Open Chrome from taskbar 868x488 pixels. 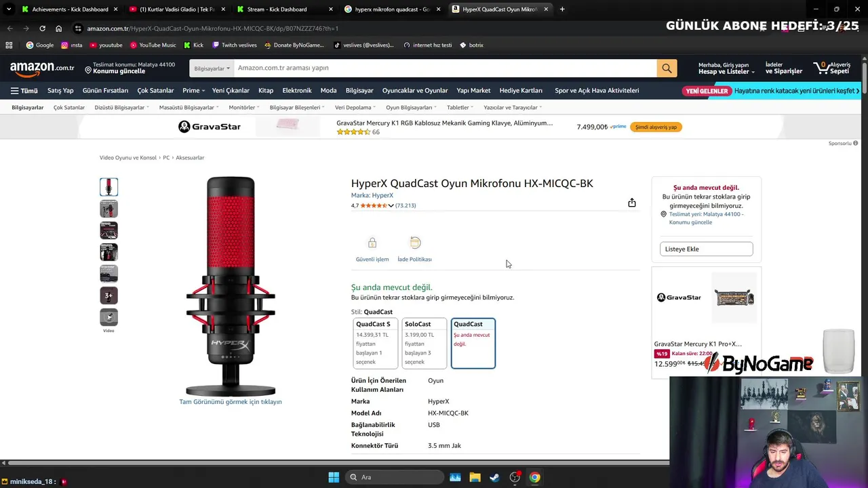534,477
